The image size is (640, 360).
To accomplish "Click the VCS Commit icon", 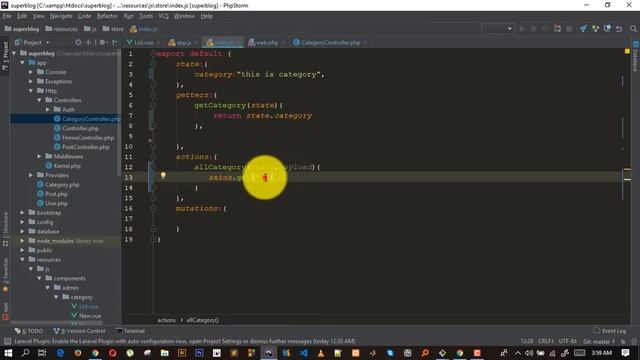I will [x=596, y=29].
